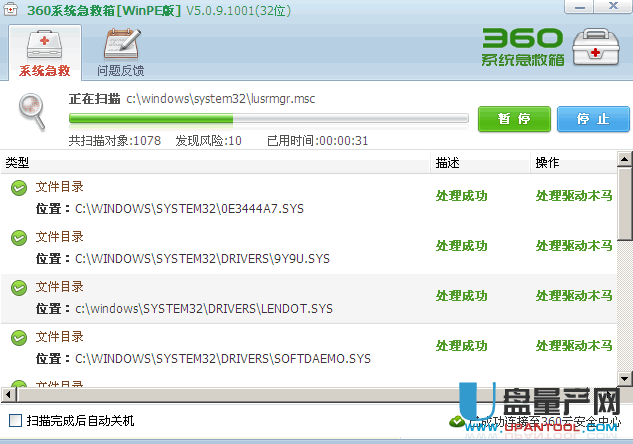
Task: Select path C:\WINDOWS\SYSTEM32\0E3444A7.SYS
Action: (x=189, y=209)
